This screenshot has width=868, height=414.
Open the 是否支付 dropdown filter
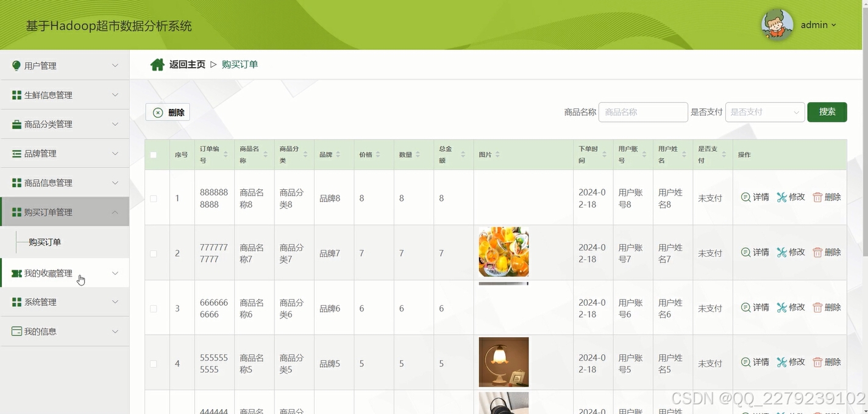point(765,112)
